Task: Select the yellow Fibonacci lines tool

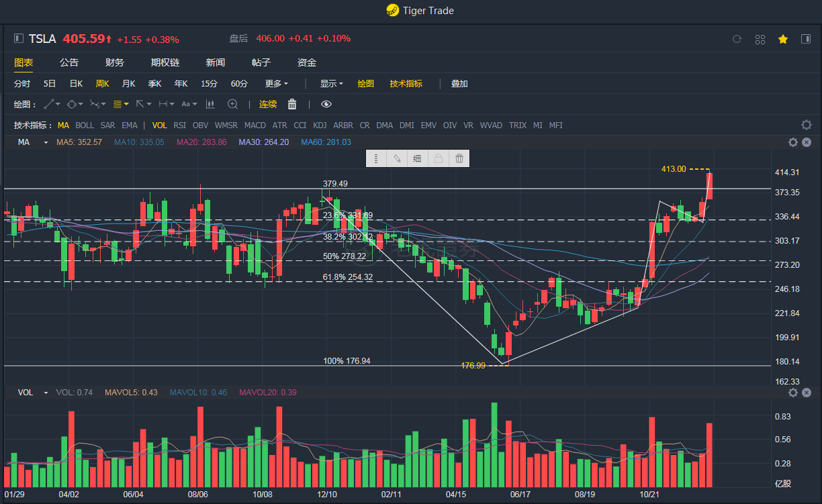Action: pyautogui.click(x=118, y=104)
